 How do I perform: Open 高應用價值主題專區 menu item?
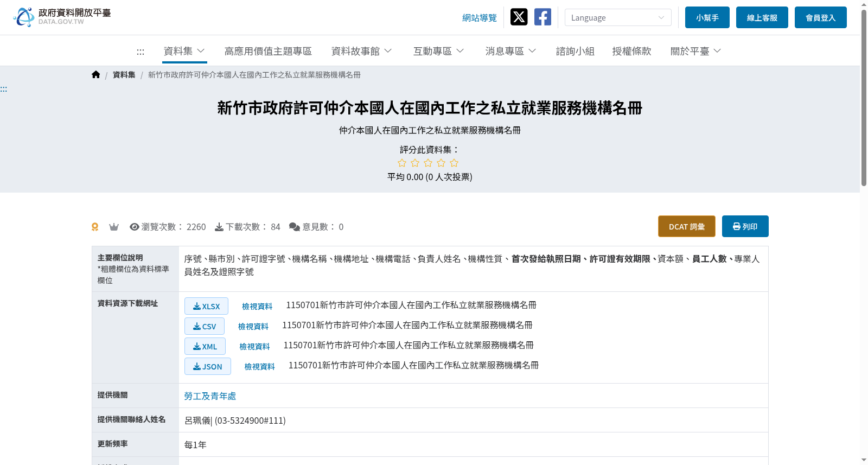tap(268, 51)
